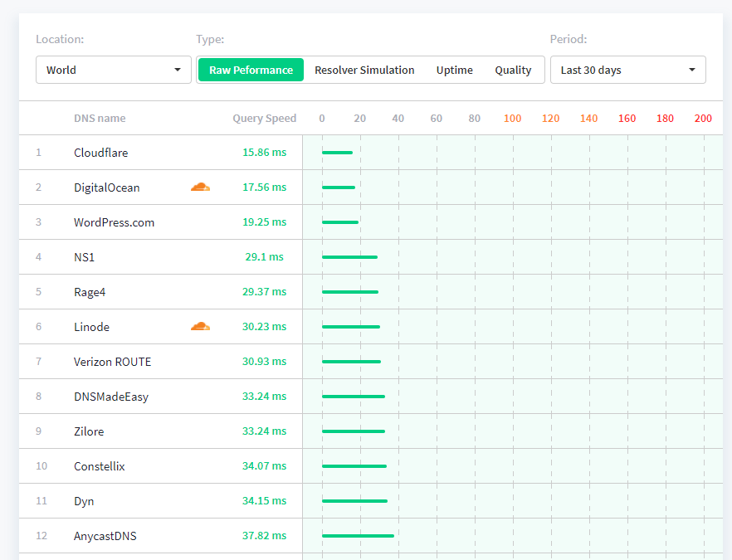Click the 34.07 ms query speed value

tap(264, 465)
